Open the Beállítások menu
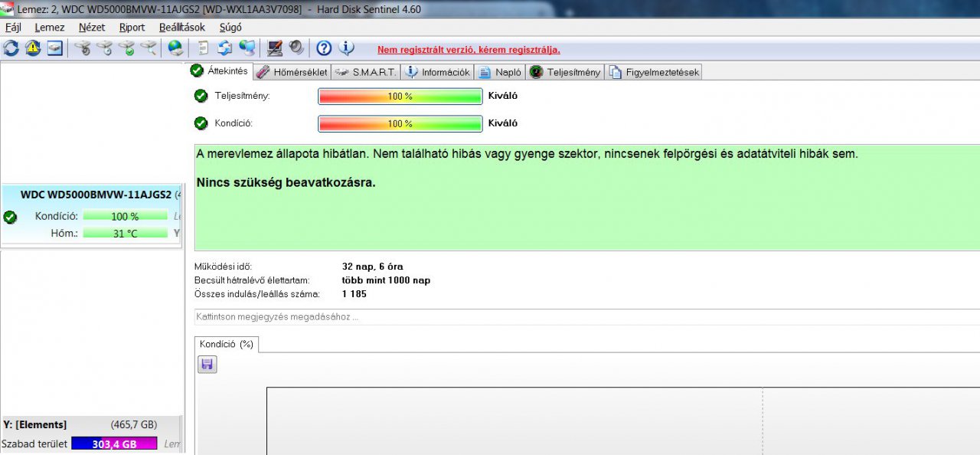 point(182,28)
